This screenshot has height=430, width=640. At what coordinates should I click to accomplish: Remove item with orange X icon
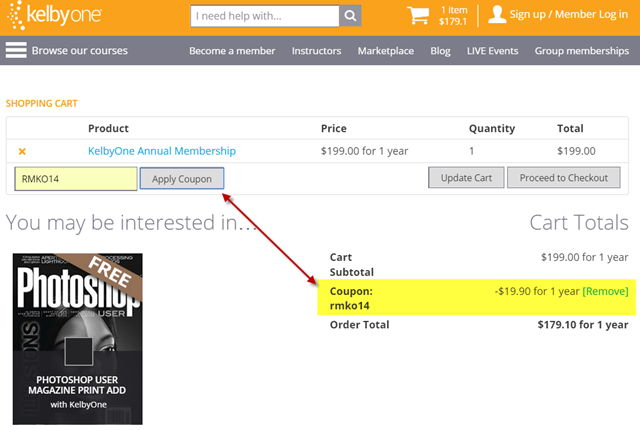22,151
